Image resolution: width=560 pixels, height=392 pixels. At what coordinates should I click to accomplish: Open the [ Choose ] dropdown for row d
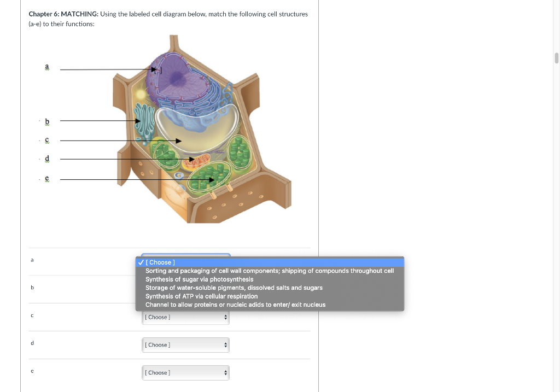coord(185,345)
